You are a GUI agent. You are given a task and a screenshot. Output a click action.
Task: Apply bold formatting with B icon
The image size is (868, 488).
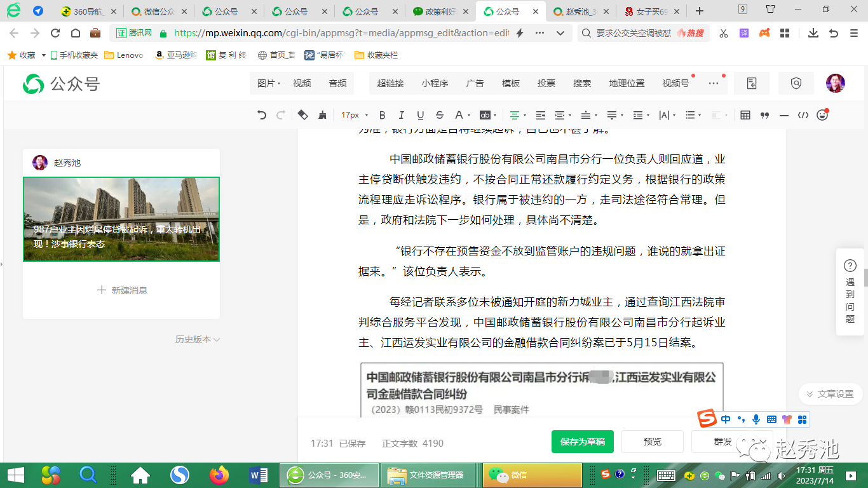pos(382,115)
